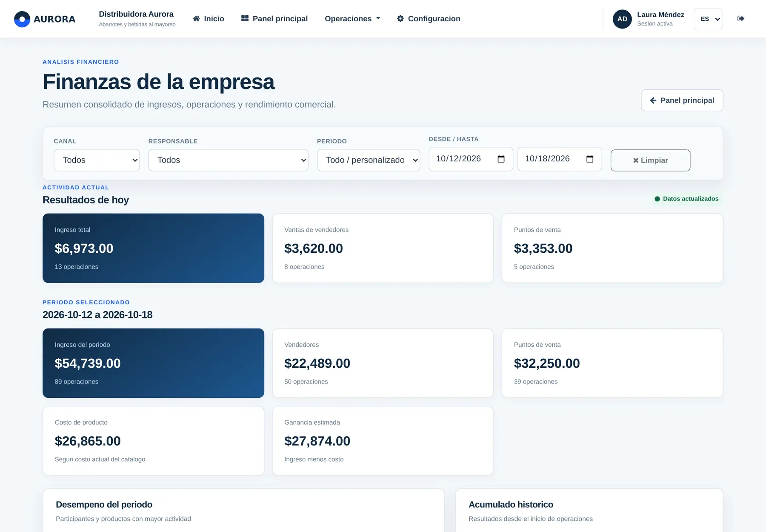Open the Canal dropdown
The image size is (766, 532).
(97, 160)
